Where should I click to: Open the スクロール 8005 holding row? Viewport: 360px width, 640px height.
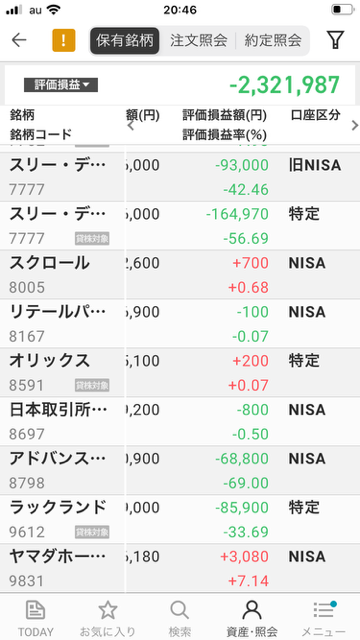click(180, 275)
